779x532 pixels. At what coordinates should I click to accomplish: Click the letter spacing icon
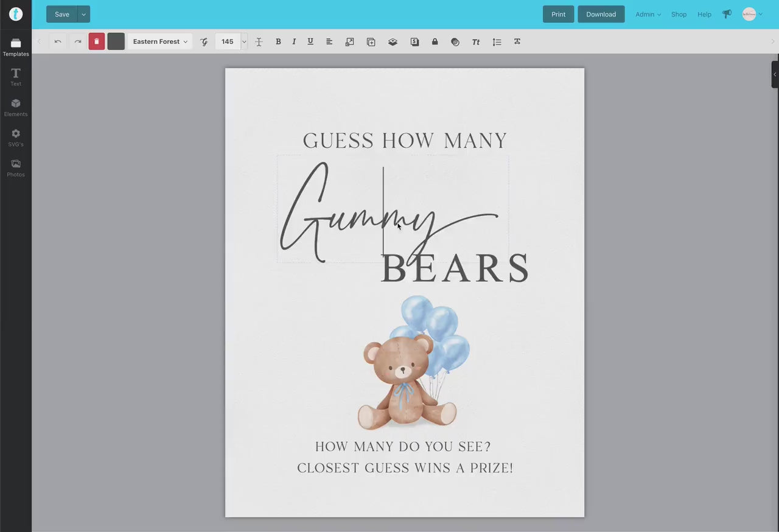[517, 42]
